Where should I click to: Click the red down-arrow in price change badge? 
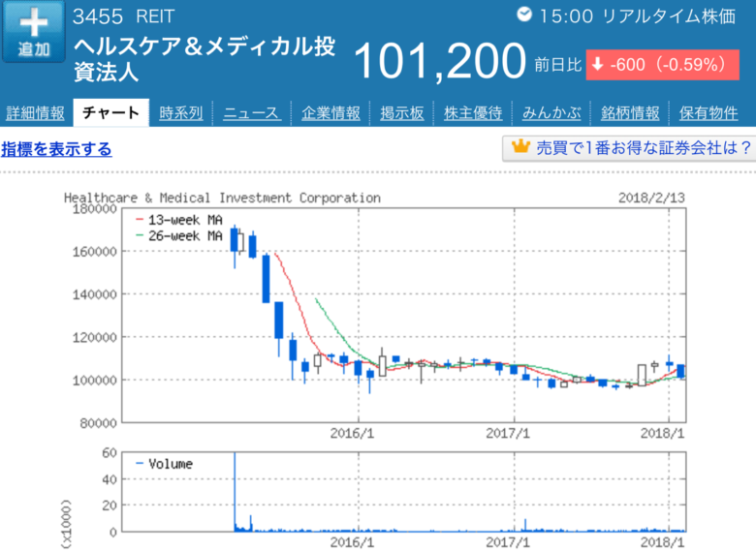(597, 64)
